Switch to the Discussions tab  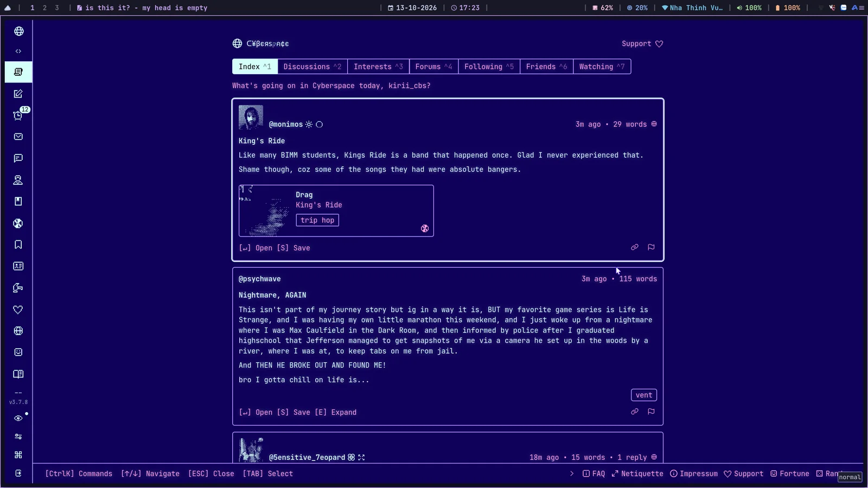(312, 66)
